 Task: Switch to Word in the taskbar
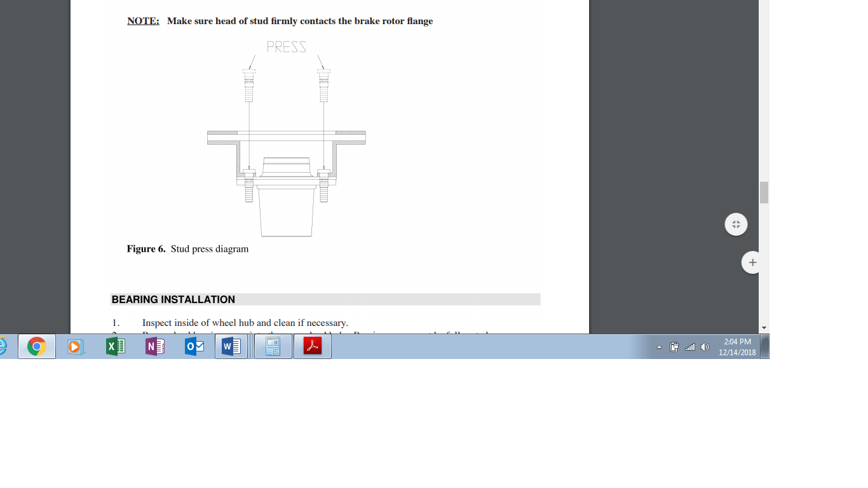coord(231,347)
